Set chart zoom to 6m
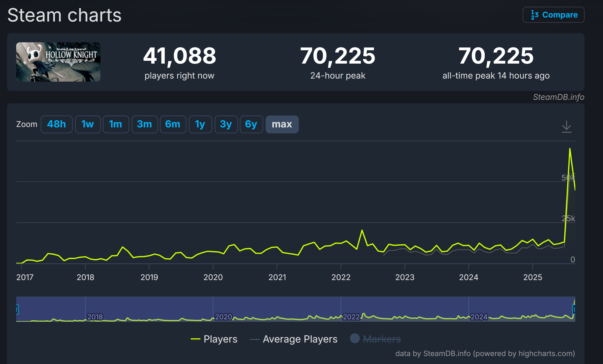 tap(173, 124)
